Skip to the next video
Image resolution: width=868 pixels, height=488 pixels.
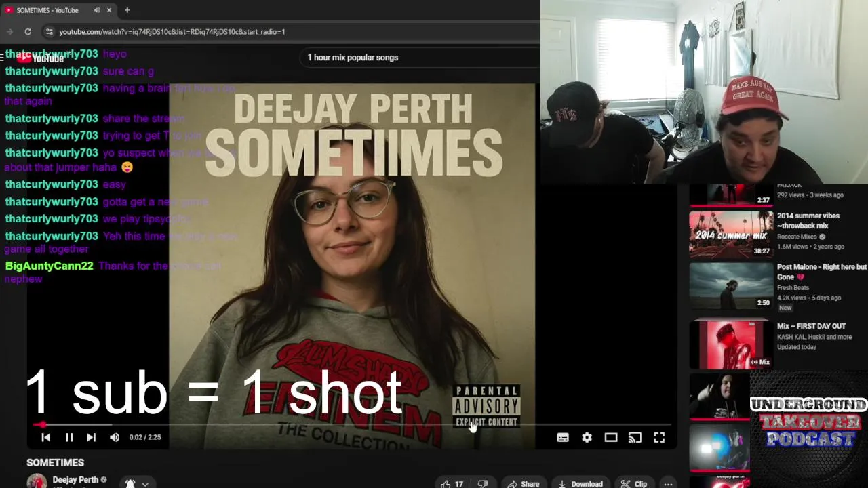click(x=91, y=438)
